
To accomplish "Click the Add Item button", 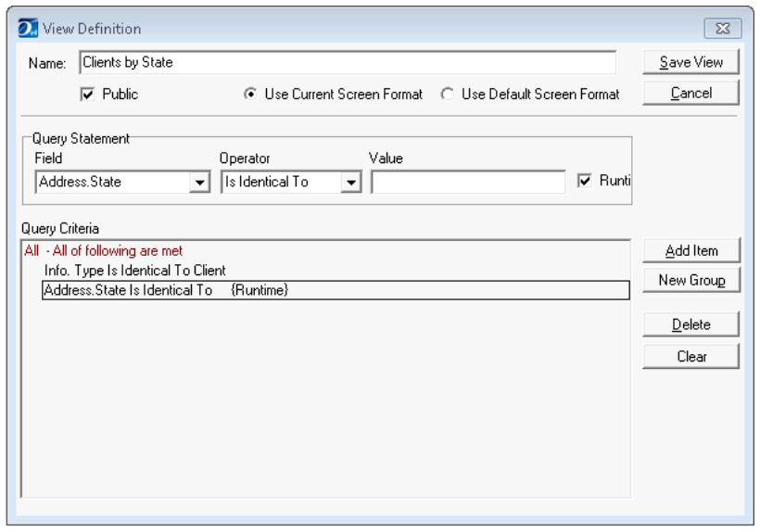I will pyautogui.click(x=690, y=251).
